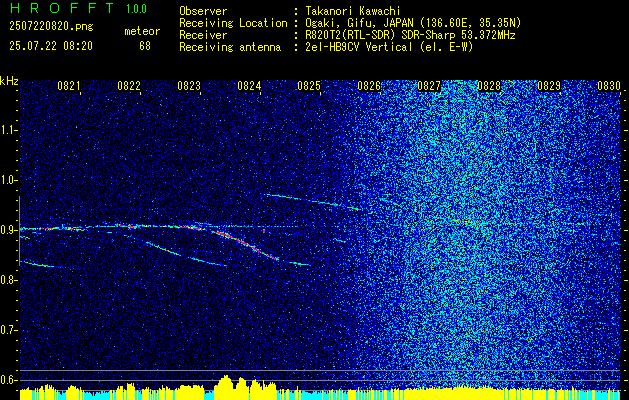This screenshot has height=400, width=629.
Task: Click the 0.6 kHz axis label
Action: coord(9,380)
